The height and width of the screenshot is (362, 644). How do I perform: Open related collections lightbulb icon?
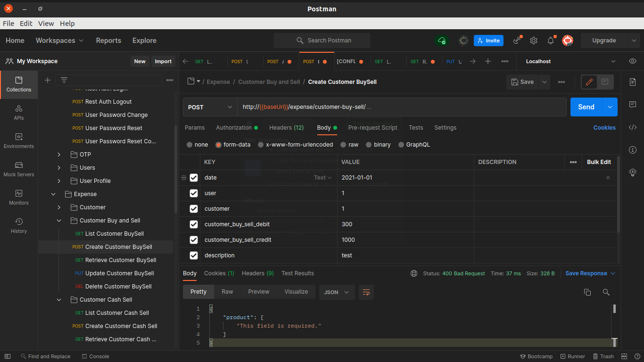coord(633,173)
